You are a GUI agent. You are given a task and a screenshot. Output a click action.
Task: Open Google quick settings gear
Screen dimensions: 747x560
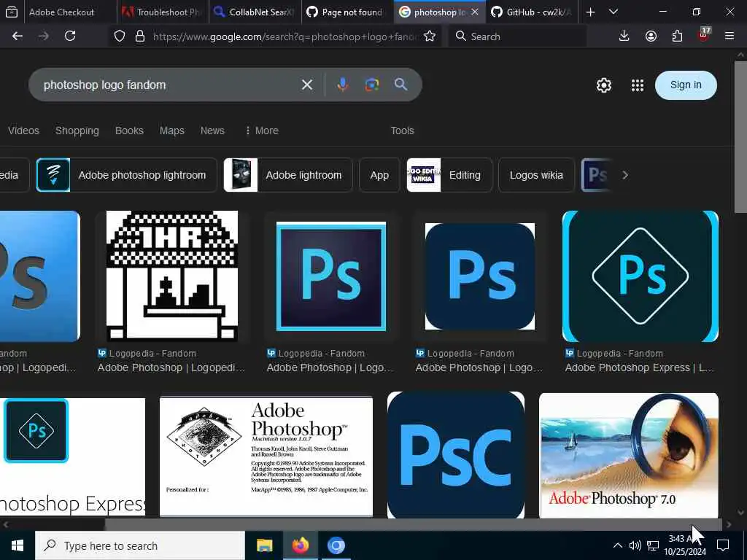[603, 85]
